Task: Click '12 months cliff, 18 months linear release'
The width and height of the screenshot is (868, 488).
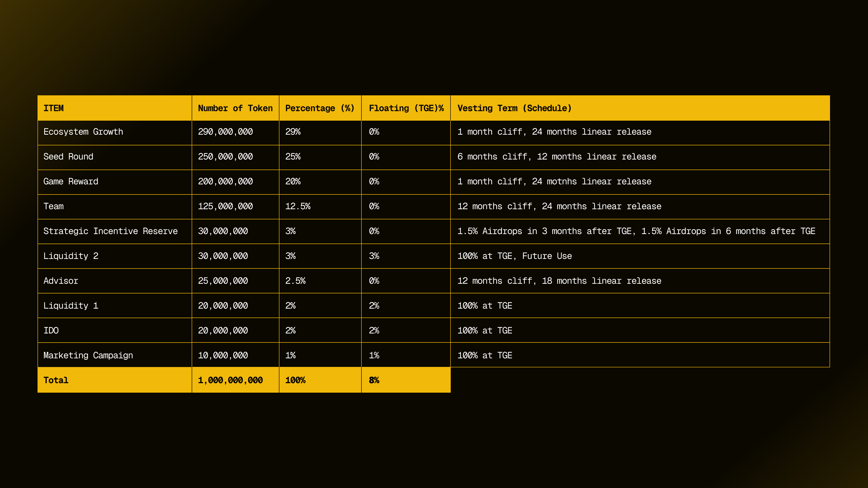Action: [x=559, y=281]
